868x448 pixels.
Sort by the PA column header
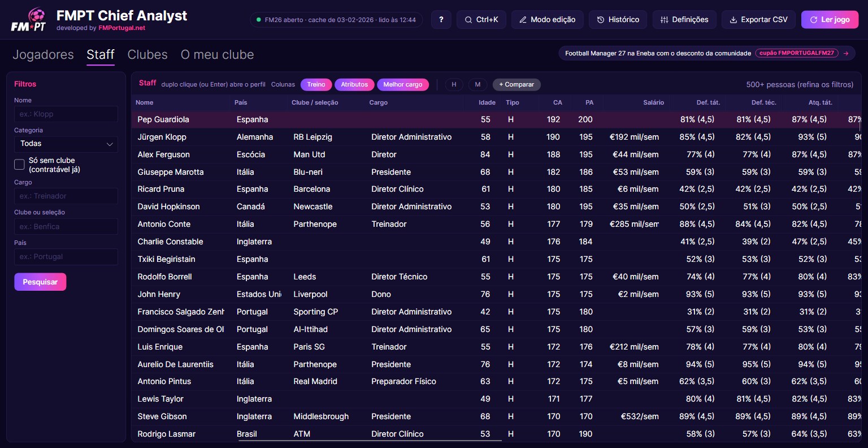pos(589,102)
